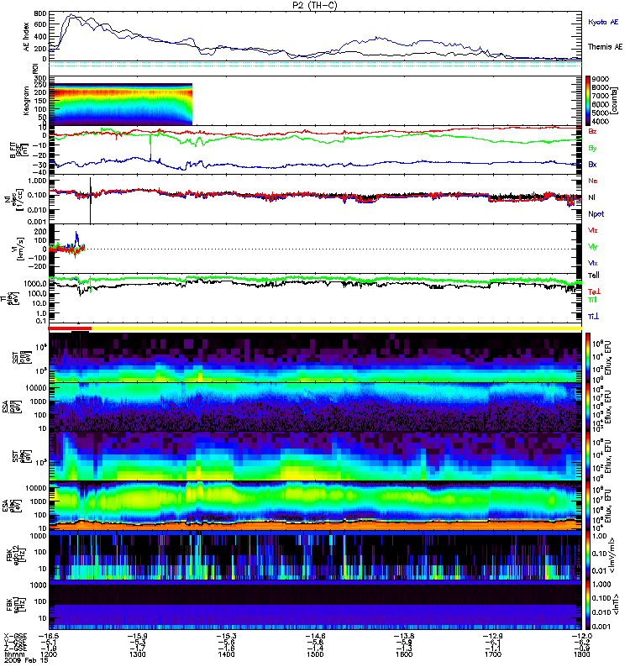Click the red Viz velocity legend label

[x=592, y=230]
